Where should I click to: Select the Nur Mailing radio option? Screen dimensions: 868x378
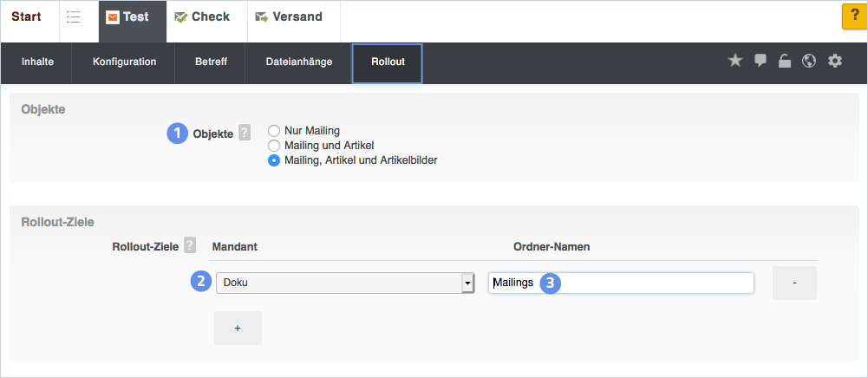coord(274,131)
